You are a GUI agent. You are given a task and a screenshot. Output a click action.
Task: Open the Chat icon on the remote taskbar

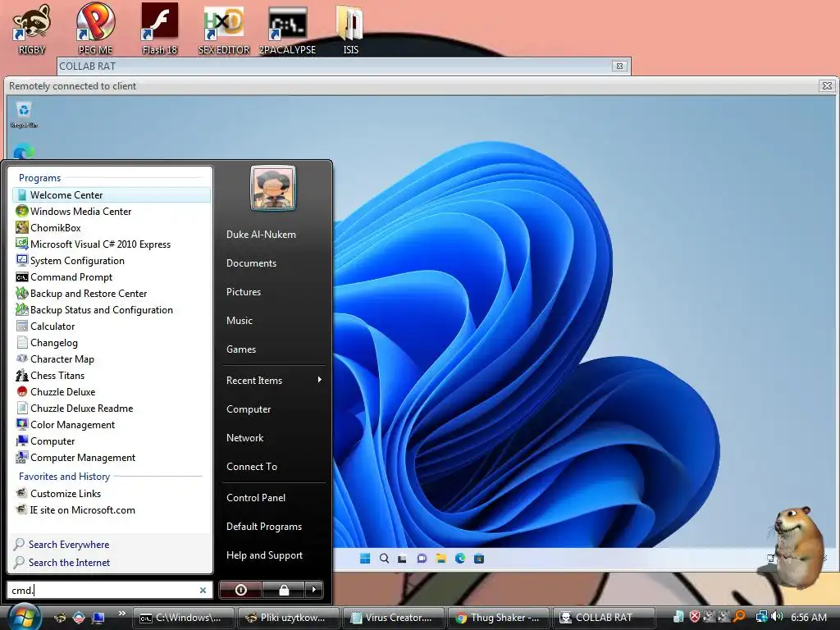[422, 559]
